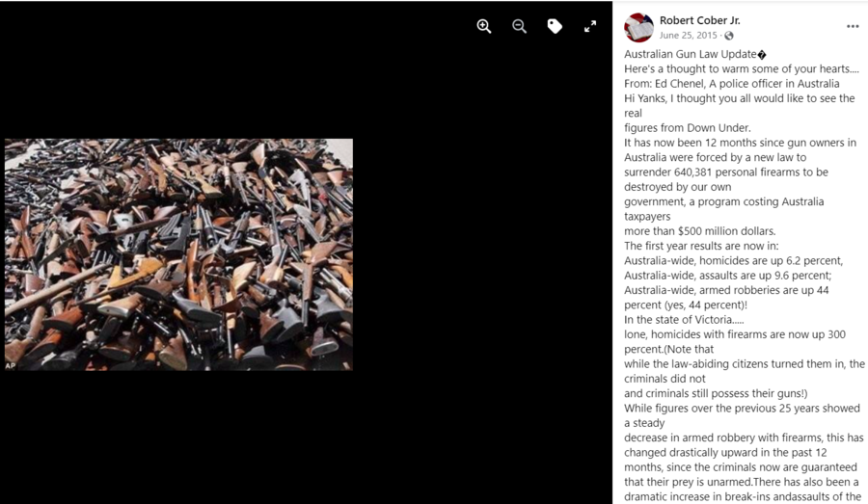
Task: Enter fullscreen photo view
Action: pos(590,26)
